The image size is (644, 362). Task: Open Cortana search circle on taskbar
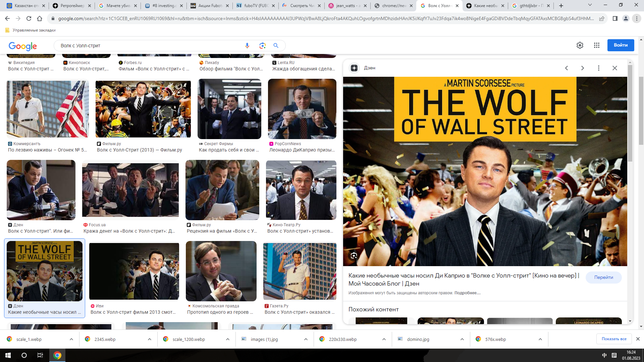24,355
